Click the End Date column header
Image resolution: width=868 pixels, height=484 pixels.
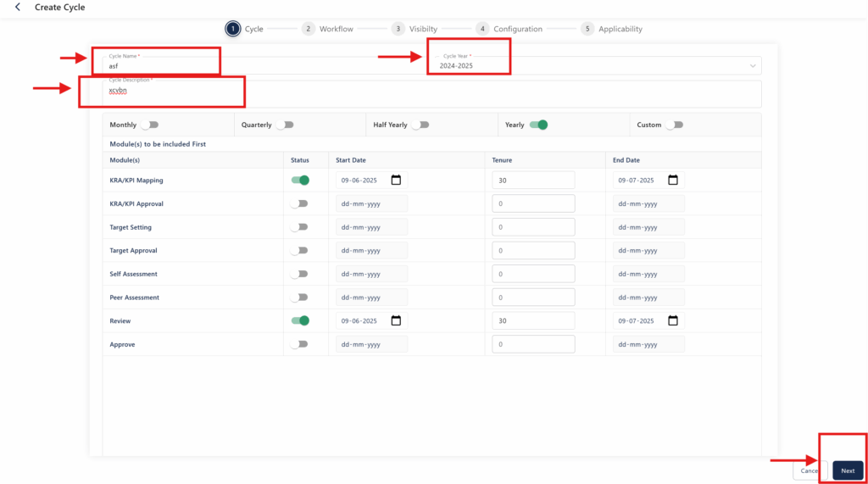626,160
